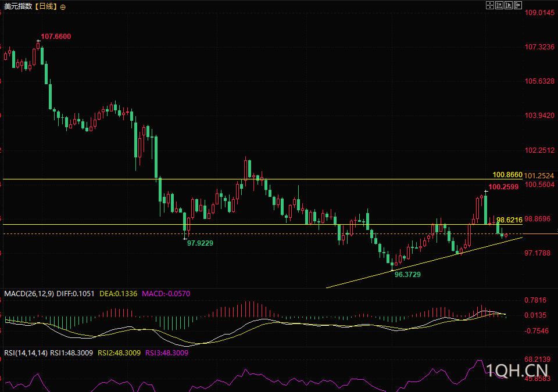
Task: Click the 107.6600 high price marker
Action: [x=56, y=36]
